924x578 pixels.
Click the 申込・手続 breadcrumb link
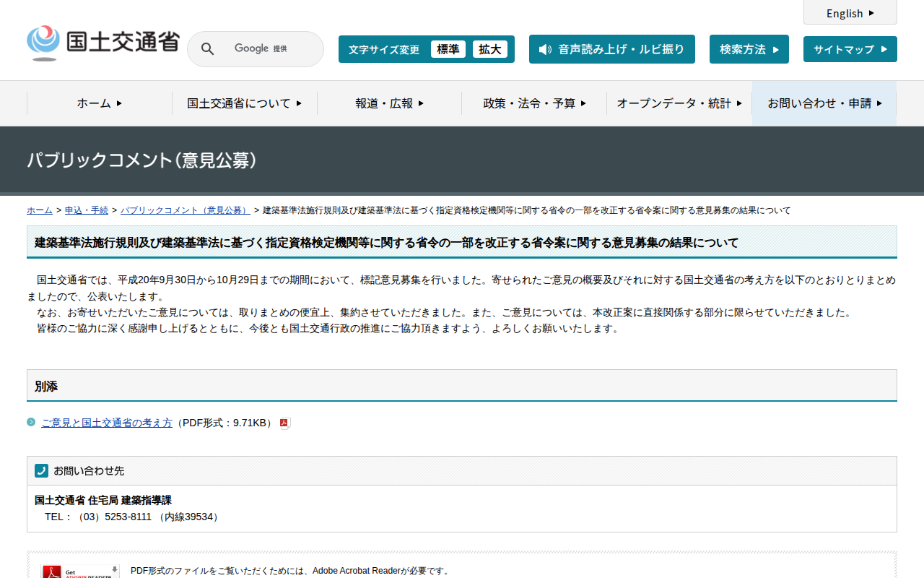(87, 210)
